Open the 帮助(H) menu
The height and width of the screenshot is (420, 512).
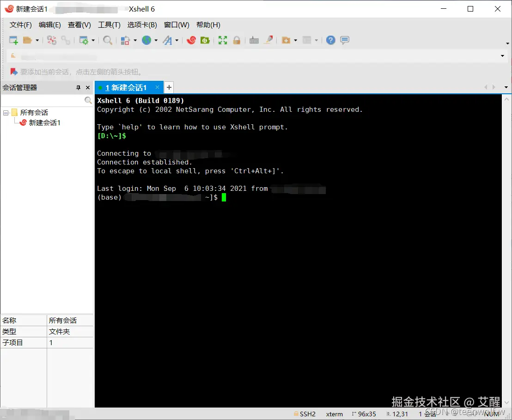coord(208,25)
